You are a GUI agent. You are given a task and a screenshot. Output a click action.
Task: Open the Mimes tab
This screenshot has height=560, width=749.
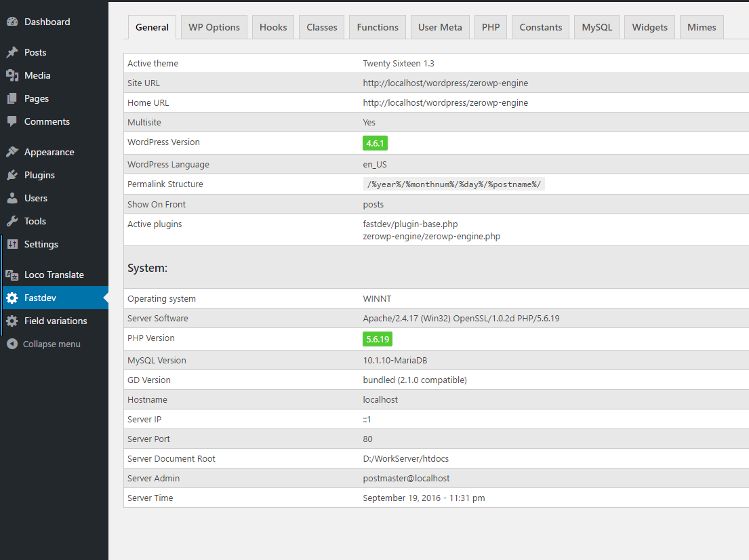coord(702,27)
